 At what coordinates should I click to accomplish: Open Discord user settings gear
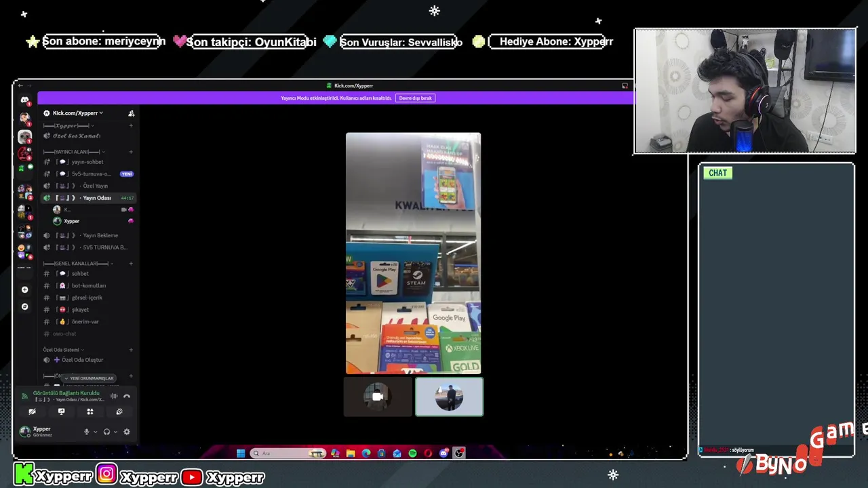[126, 432]
